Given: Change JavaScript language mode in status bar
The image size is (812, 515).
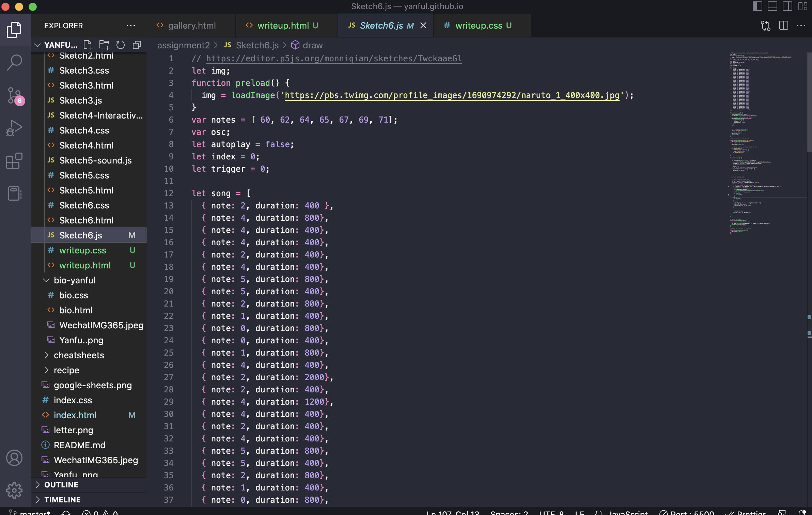Looking at the screenshot, I should [628, 512].
